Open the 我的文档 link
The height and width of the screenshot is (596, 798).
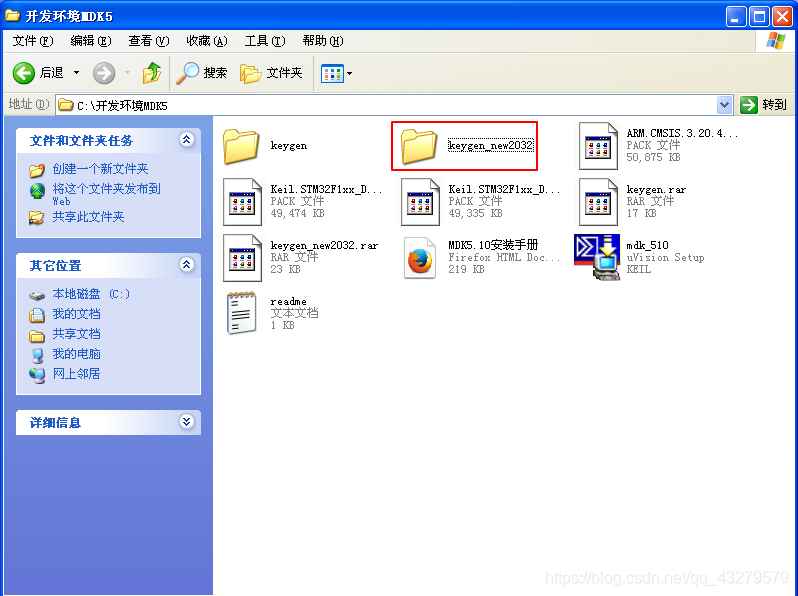point(76,314)
